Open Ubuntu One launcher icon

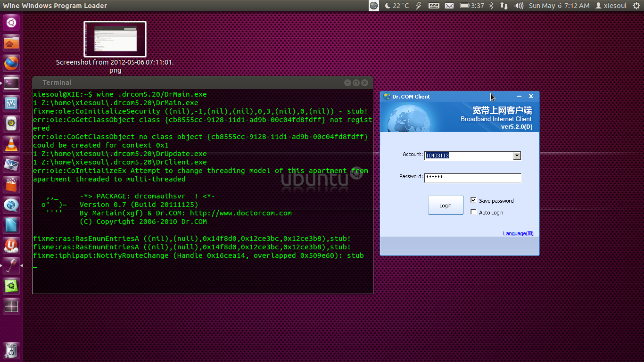click(x=11, y=245)
